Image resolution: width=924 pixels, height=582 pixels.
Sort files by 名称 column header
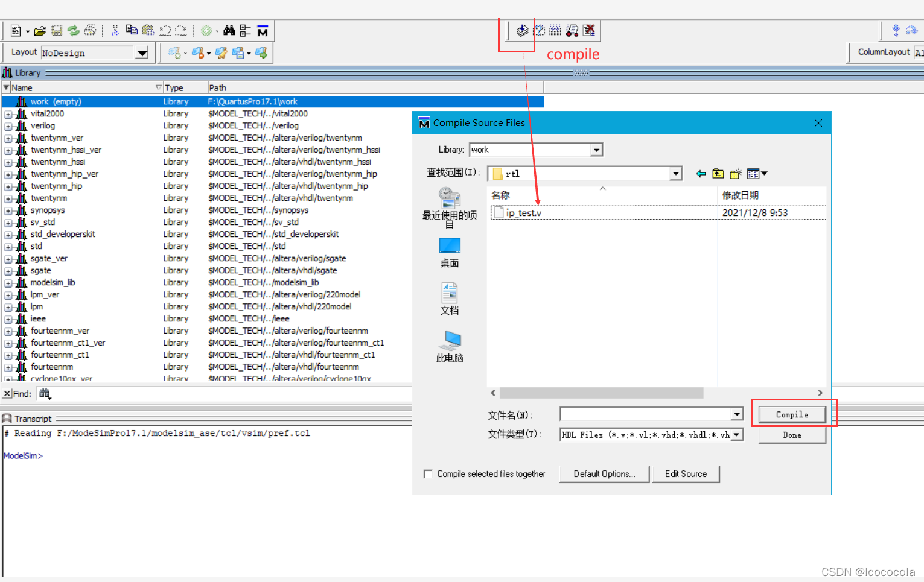click(x=602, y=195)
